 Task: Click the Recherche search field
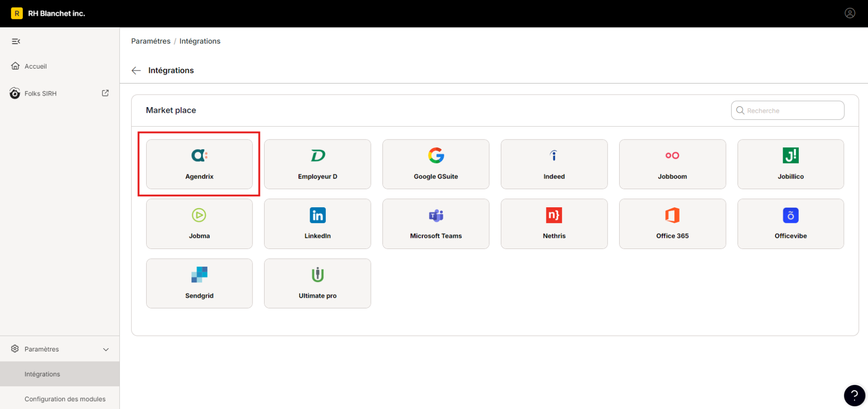click(788, 110)
